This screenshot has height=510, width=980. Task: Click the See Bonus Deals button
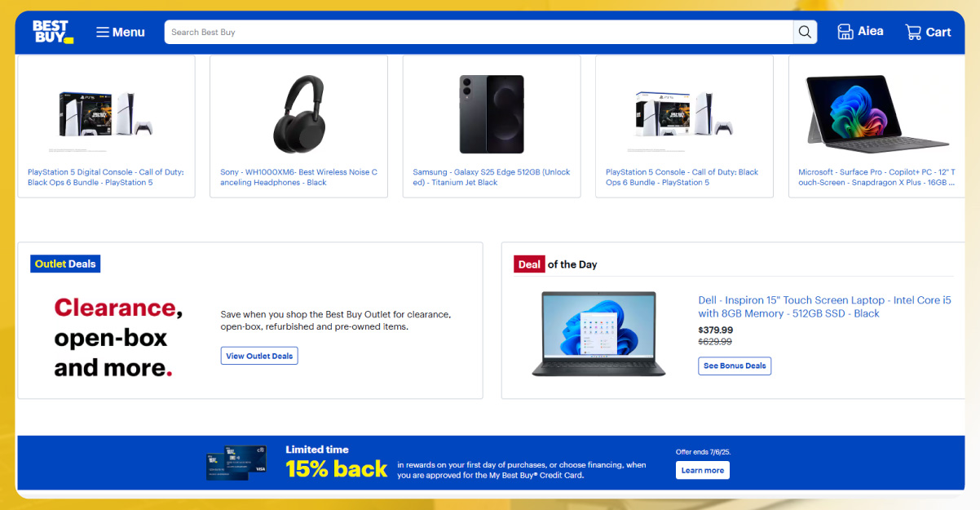click(x=735, y=366)
